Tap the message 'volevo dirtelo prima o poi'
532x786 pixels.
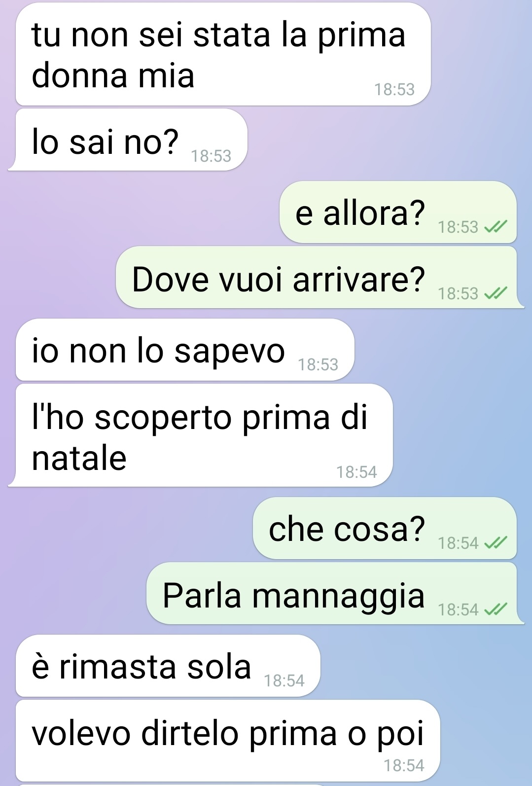228,741
